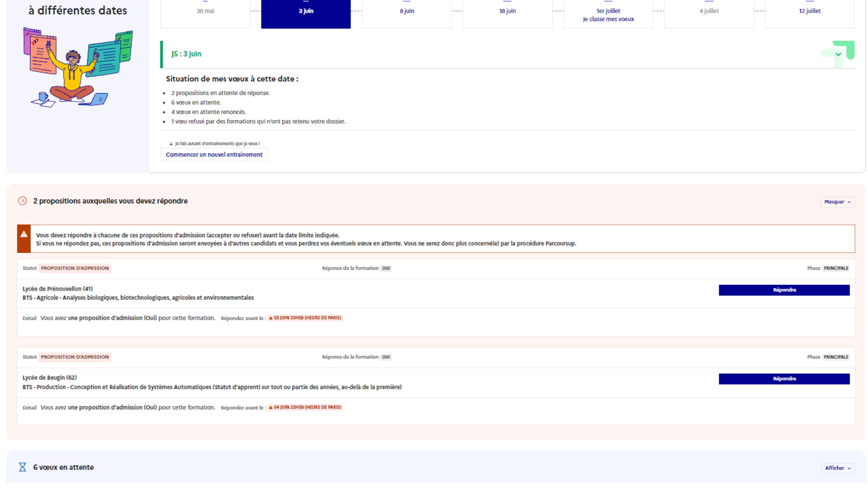
Task: Click the PROPOSITION D'ADMISSION badge of first offer
Action: click(x=75, y=268)
